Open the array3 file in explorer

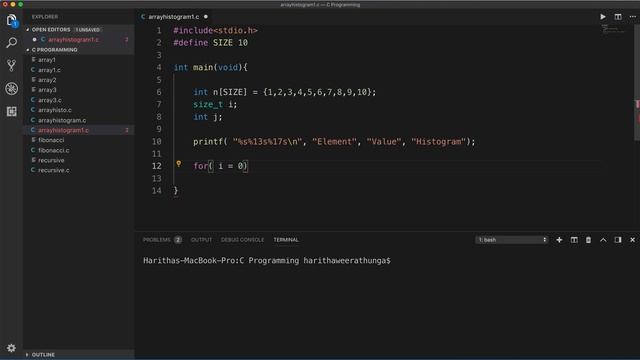pos(47,90)
